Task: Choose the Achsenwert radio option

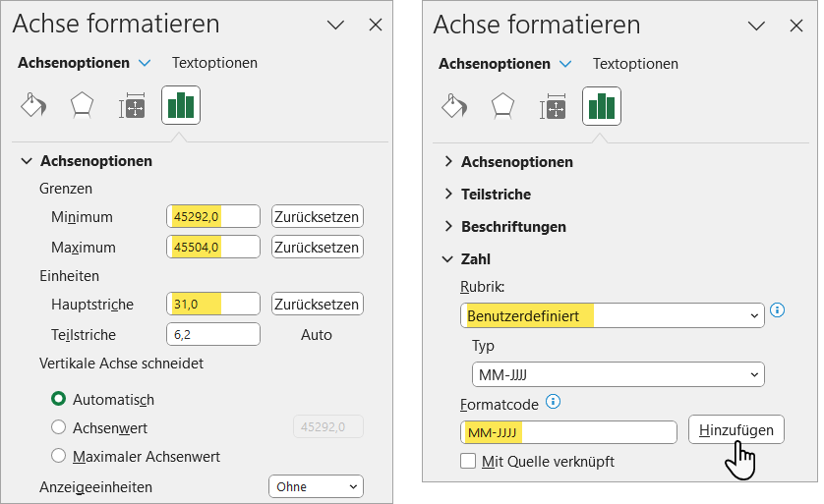Action: [58, 426]
